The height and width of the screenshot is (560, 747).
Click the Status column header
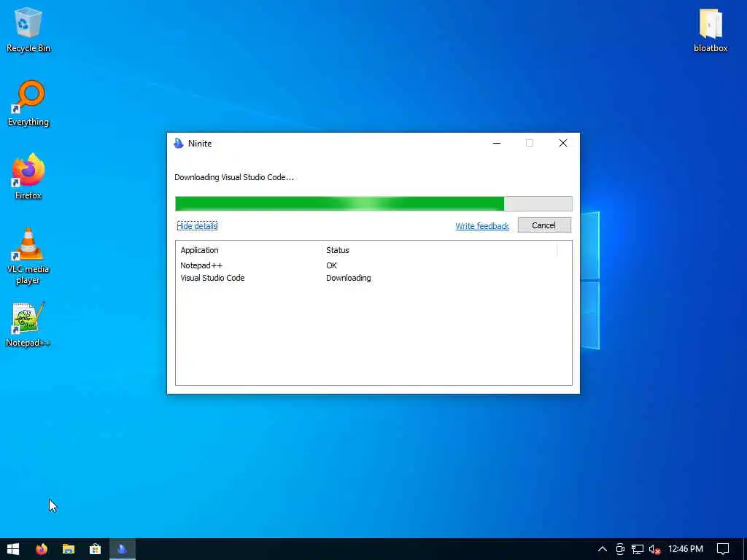tap(439, 250)
